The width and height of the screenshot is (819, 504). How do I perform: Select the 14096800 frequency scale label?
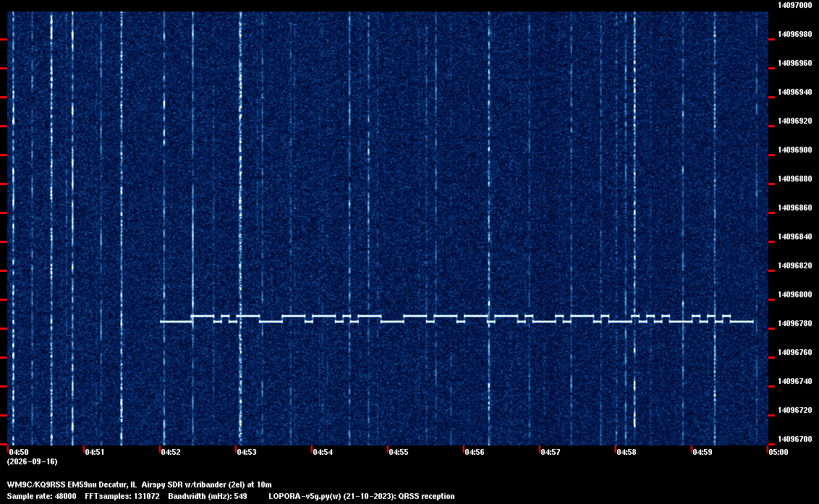(x=795, y=295)
